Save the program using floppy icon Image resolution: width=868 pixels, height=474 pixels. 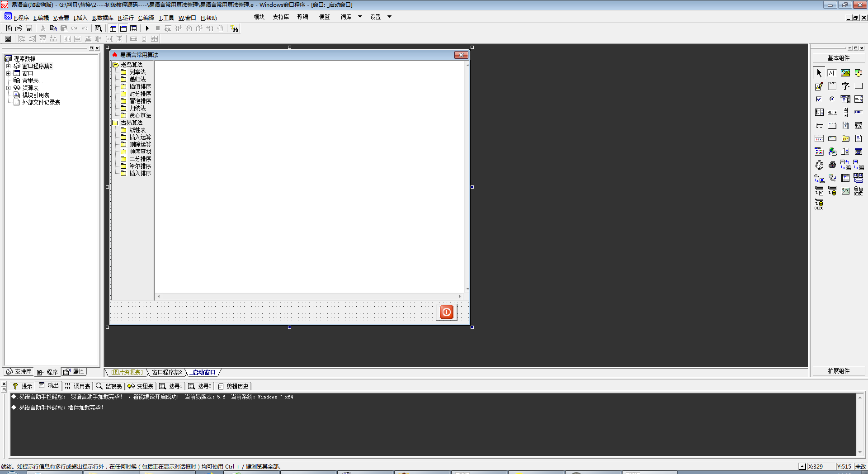29,28
